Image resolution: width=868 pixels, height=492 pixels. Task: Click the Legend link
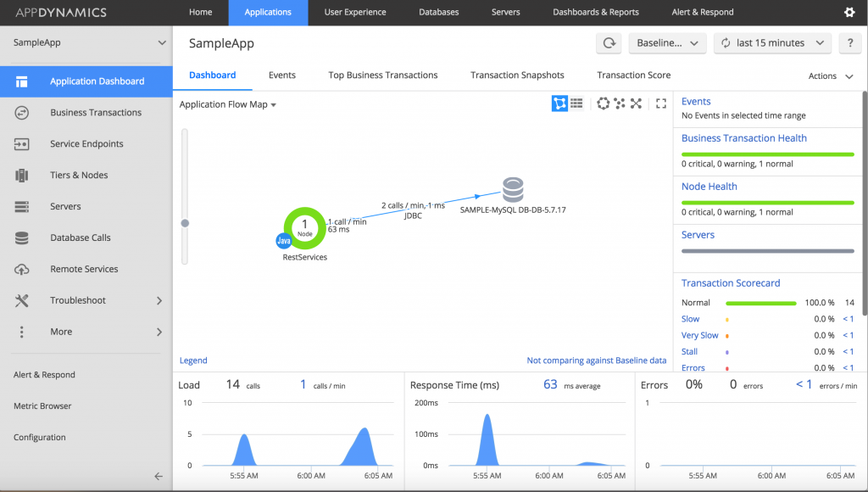pyautogui.click(x=193, y=361)
